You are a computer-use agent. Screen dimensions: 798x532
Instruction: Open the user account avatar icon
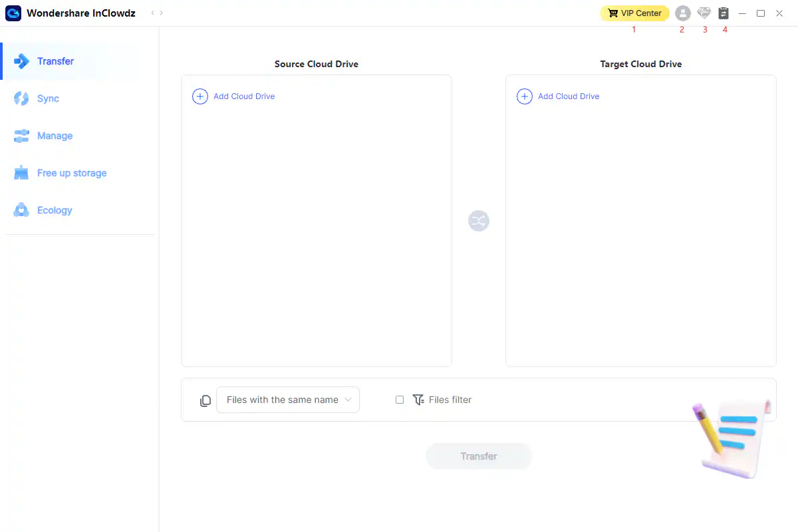point(682,13)
